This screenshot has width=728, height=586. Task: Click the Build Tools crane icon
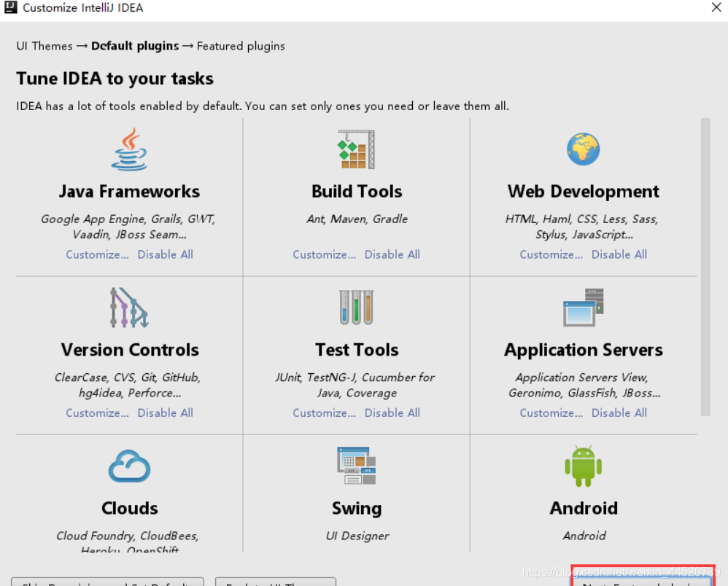356,149
